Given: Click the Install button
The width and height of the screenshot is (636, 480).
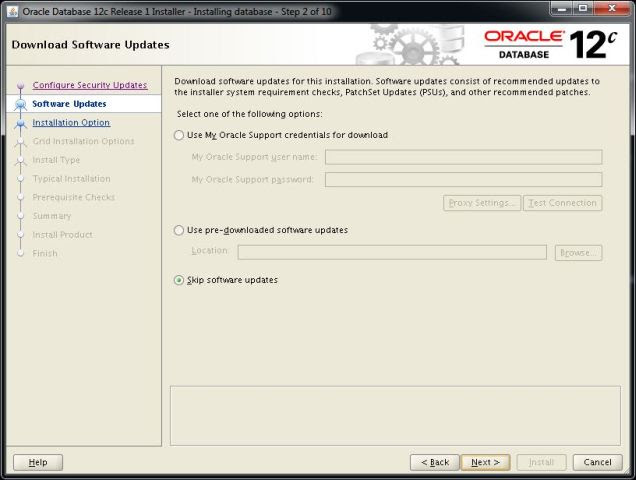Looking at the screenshot, I should pos(541,462).
